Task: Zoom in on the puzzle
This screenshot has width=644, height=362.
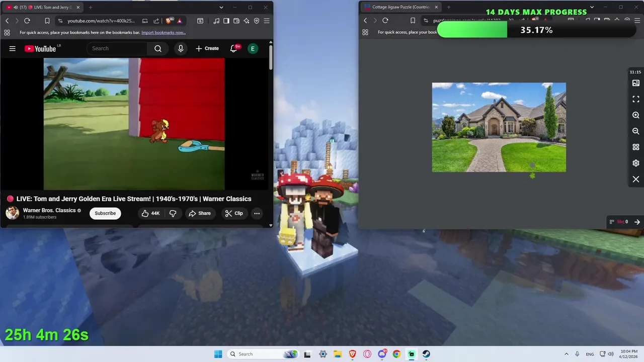Action: point(636,115)
